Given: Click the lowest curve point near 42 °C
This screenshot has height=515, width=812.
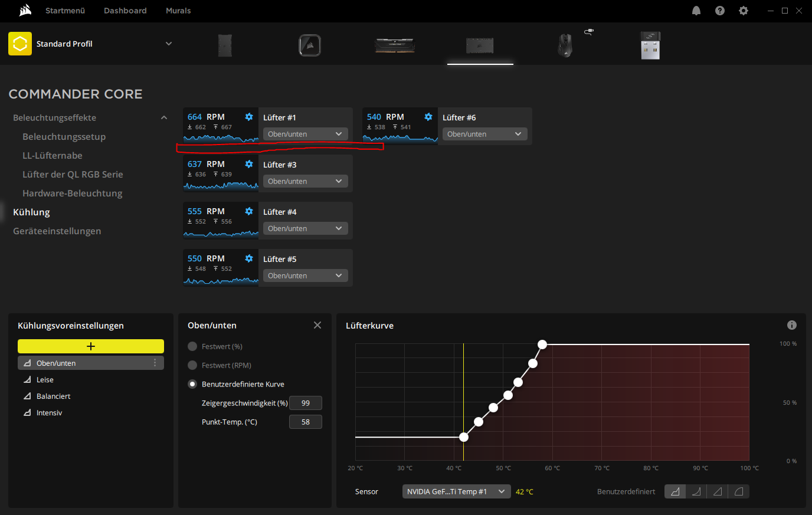Looking at the screenshot, I should [464, 437].
